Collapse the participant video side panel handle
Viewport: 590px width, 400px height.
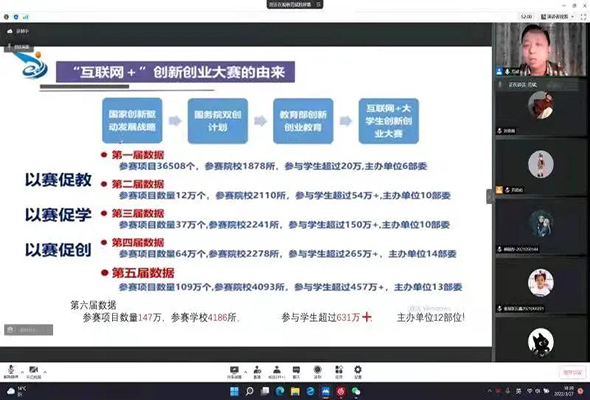point(490,196)
